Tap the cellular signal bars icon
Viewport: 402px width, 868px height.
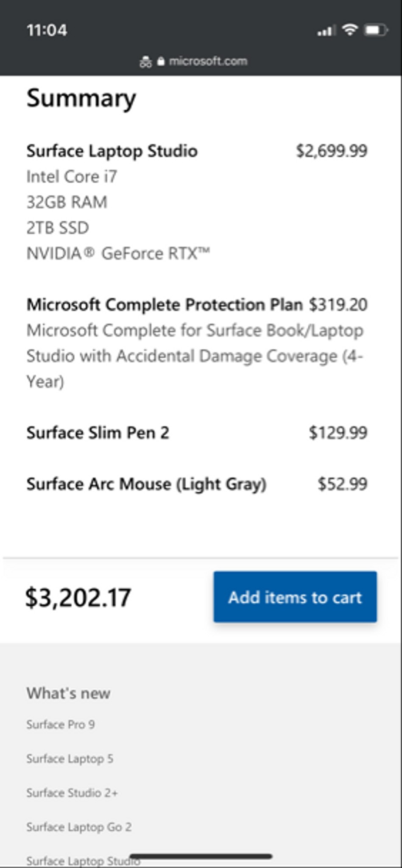tap(327, 31)
